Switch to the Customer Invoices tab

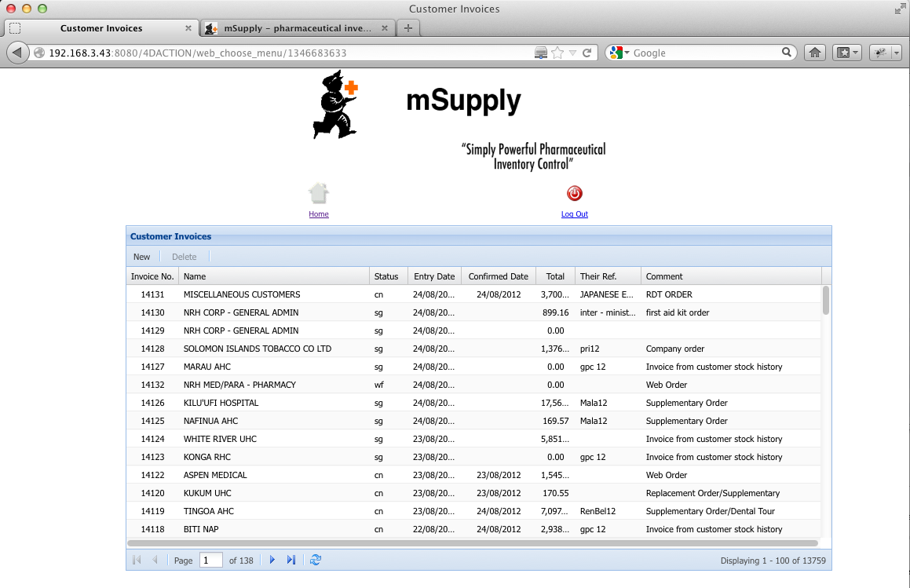click(x=101, y=27)
